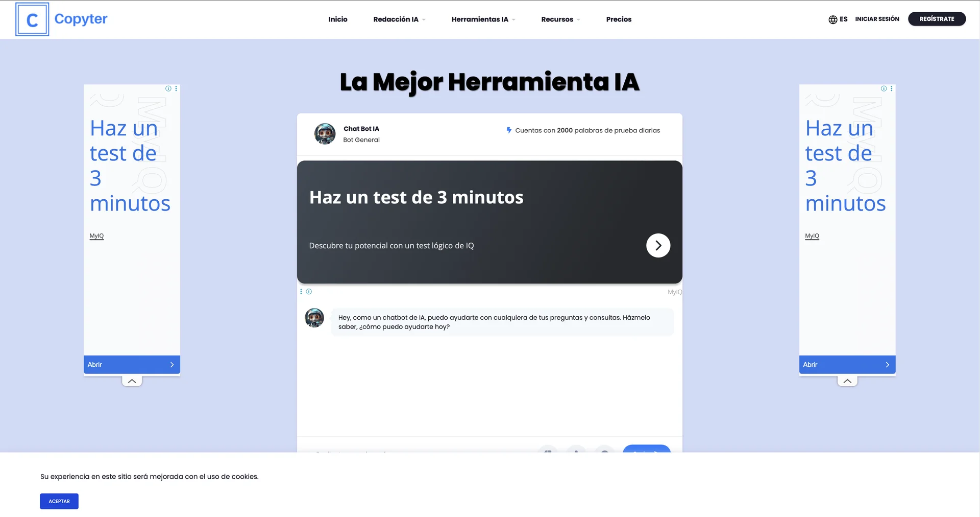Click the arrow circle on center ad
This screenshot has width=980, height=517.
pyautogui.click(x=658, y=246)
